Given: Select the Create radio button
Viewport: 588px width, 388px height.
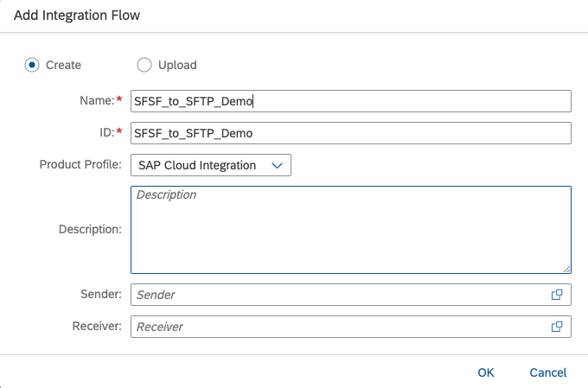Looking at the screenshot, I should pos(32,65).
